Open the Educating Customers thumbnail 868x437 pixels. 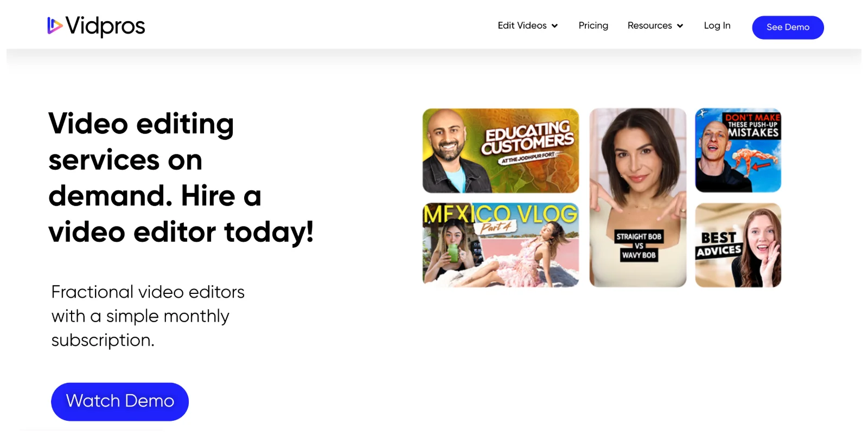[x=501, y=151]
